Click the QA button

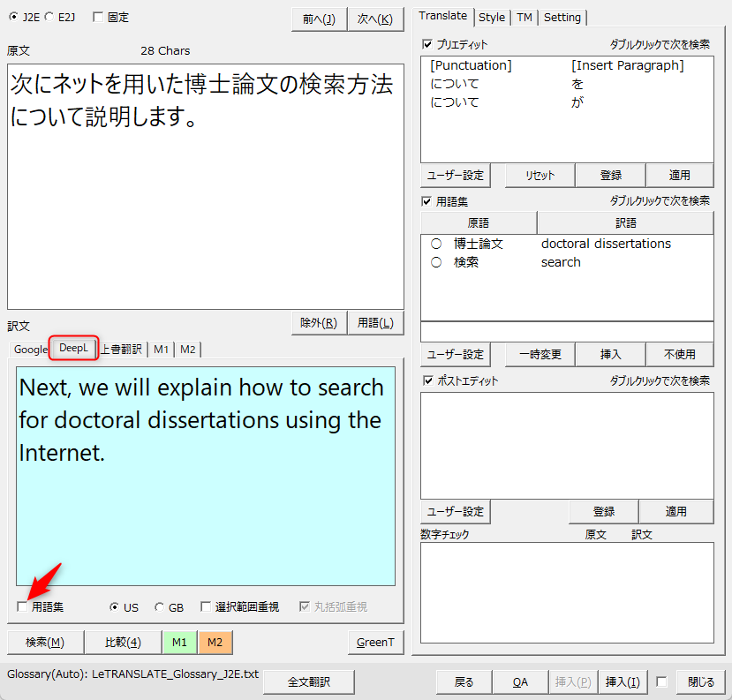click(521, 682)
